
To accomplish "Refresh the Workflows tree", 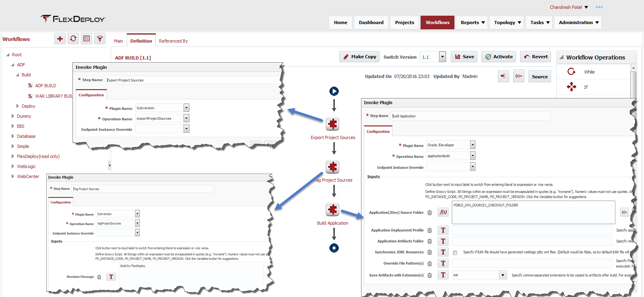I will pyautogui.click(x=73, y=39).
